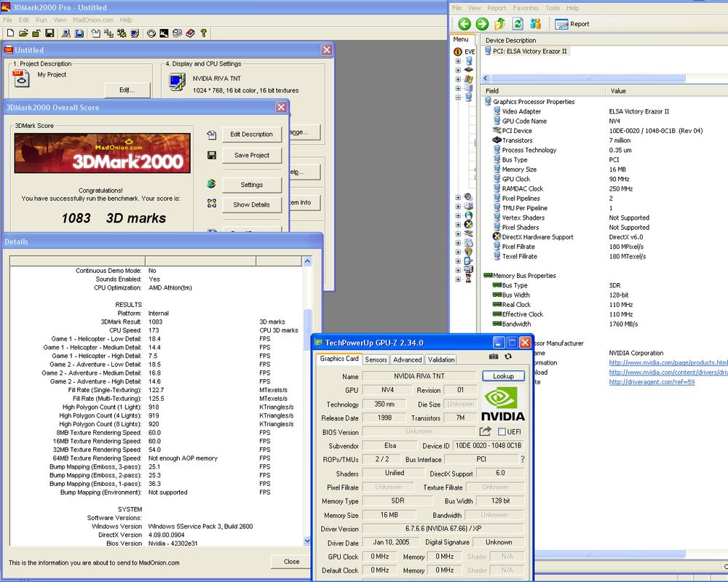Click the icon beside Show Details button
Screen dimensions: 728x582
click(x=212, y=203)
